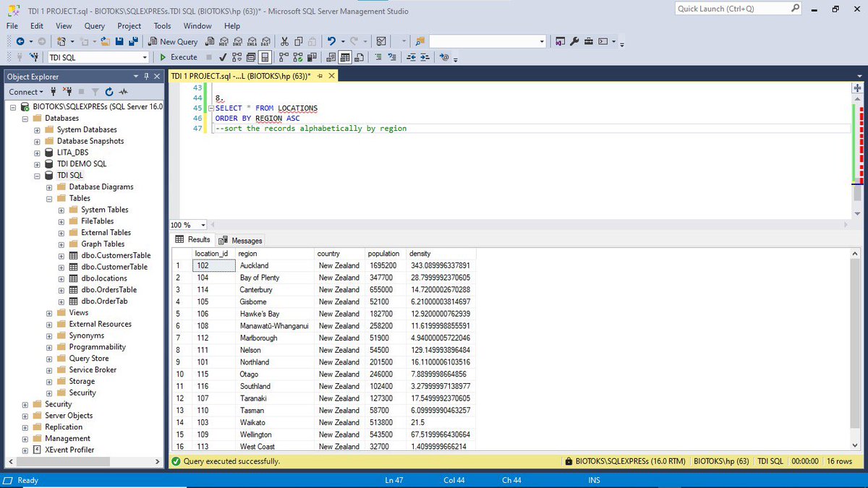Open the Connect dropdown in Object Explorer

tap(26, 92)
